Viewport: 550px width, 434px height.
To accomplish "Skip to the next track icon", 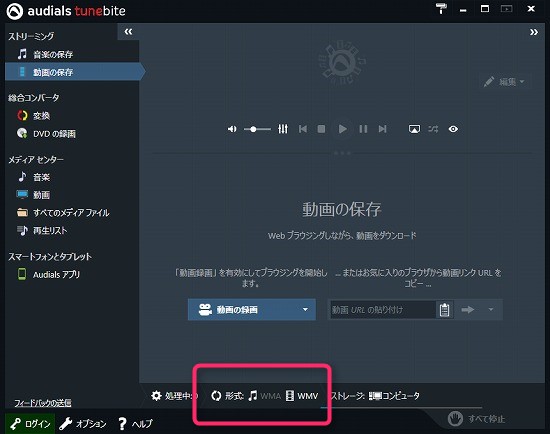I will [382, 129].
